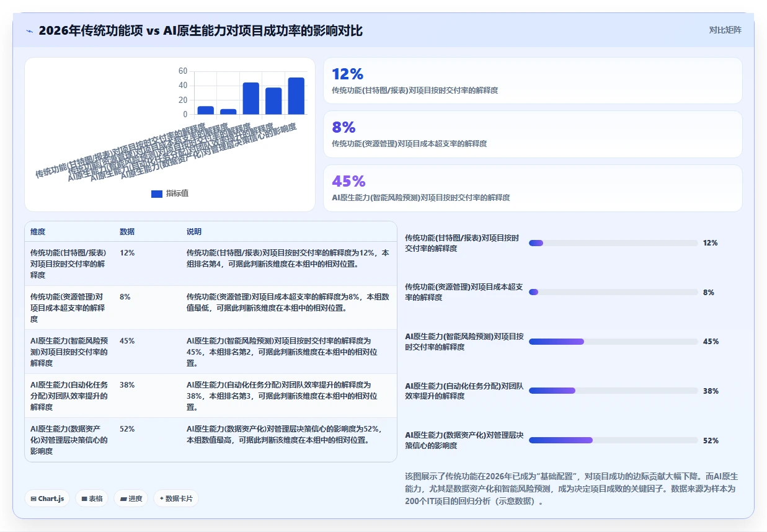The width and height of the screenshot is (767, 532).
Task: Click the 对比矩阵 label in the header
Action: pos(725,30)
